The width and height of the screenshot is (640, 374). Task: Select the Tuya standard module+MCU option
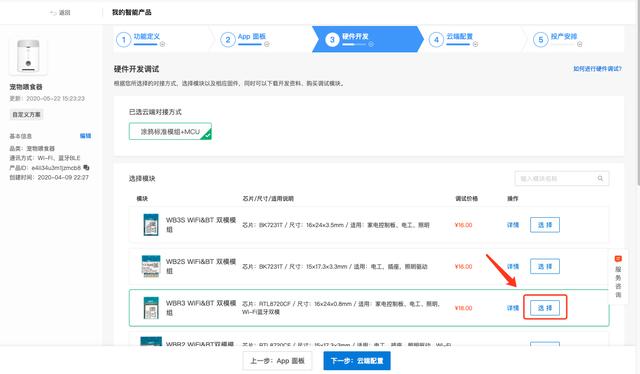pyautogui.click(x=170, y=131)
